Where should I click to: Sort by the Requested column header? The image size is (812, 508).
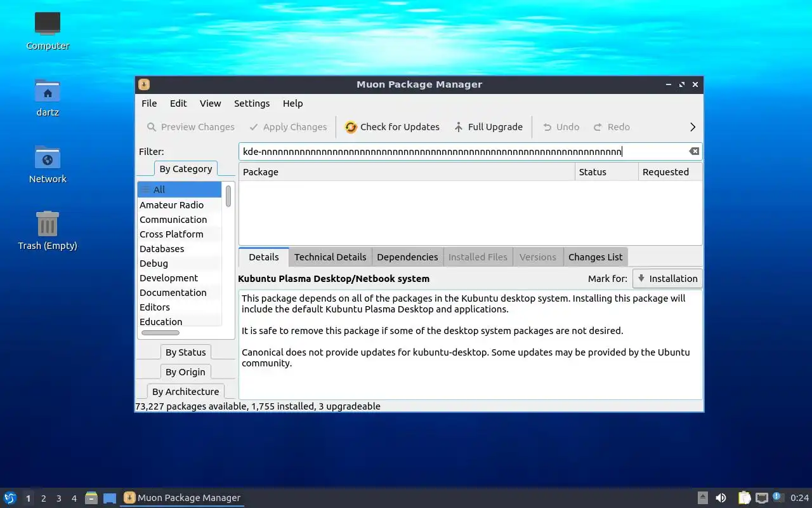click(x=670, y=171)
